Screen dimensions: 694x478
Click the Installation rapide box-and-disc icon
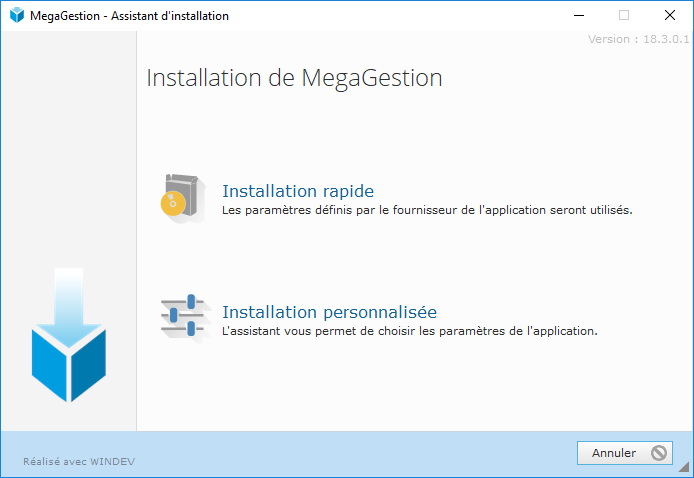pos(183,198)
